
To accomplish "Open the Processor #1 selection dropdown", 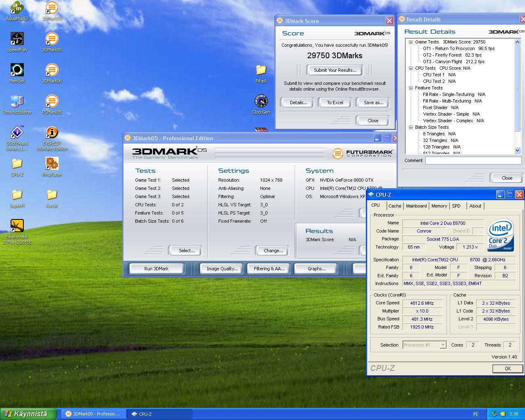I will (443, 345).
